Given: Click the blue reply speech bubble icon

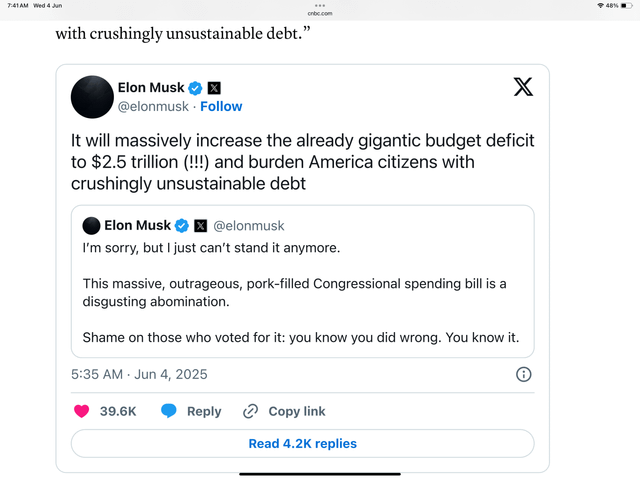Looking at the screenshot, I should pyautogui.click(x=169, y=411).
